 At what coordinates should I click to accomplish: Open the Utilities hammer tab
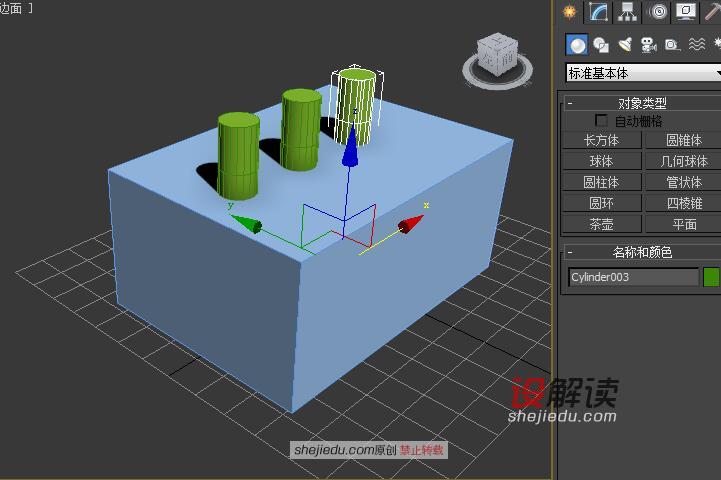(x=712, y=11)
